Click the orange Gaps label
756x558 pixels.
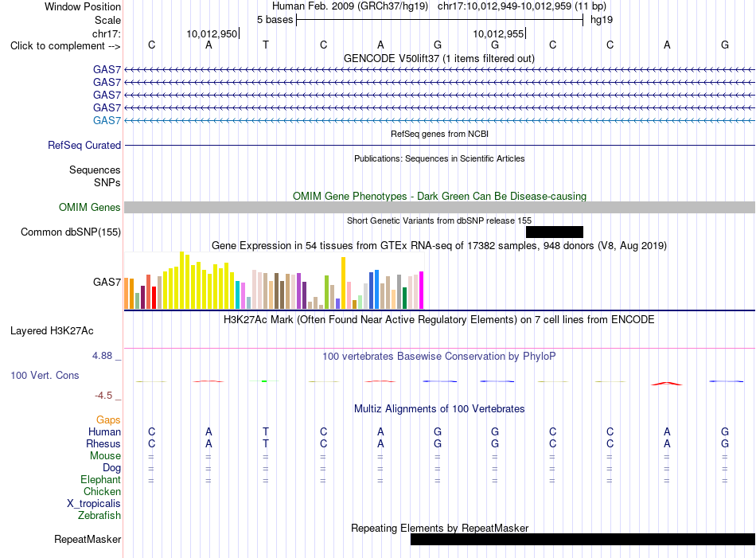(108, 419)
